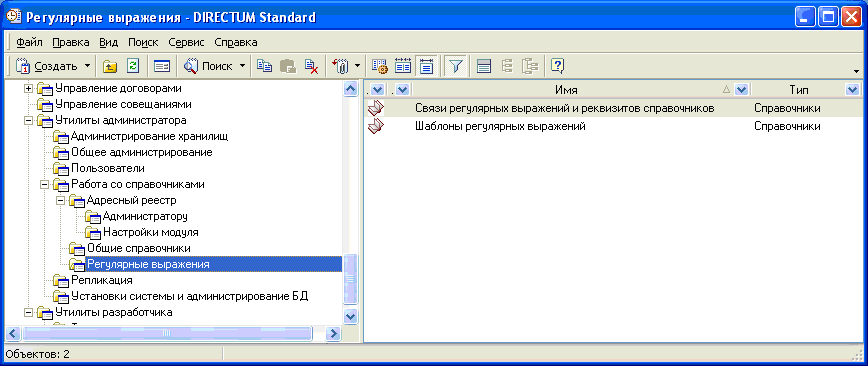Open the Тип column filter dropdown
This screenshot has height=366, width=868.
[852, 90]
